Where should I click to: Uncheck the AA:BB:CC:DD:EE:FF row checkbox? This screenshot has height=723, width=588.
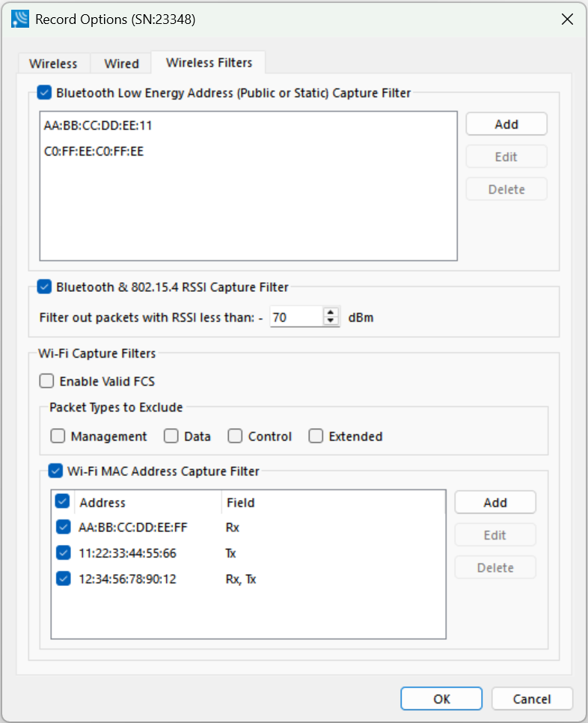[x=63, y=527]
